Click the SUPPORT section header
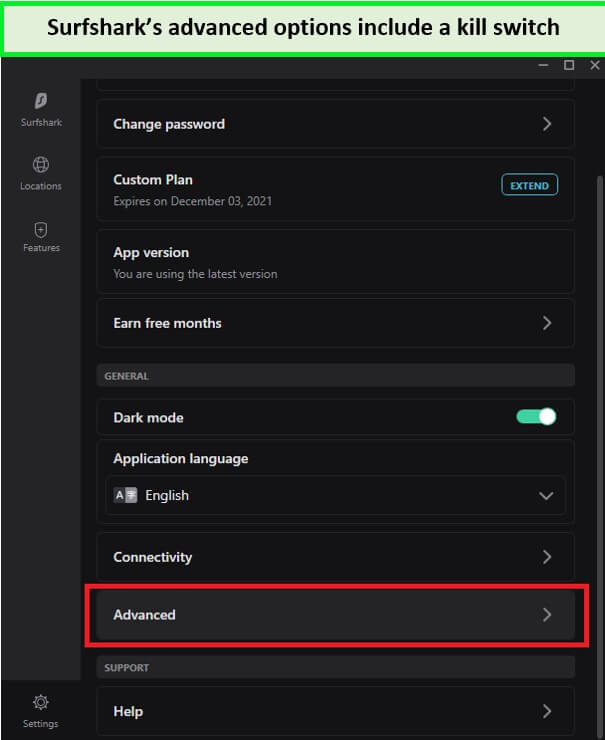The width and height of the screenshot is (605, 740). [126, 668]
